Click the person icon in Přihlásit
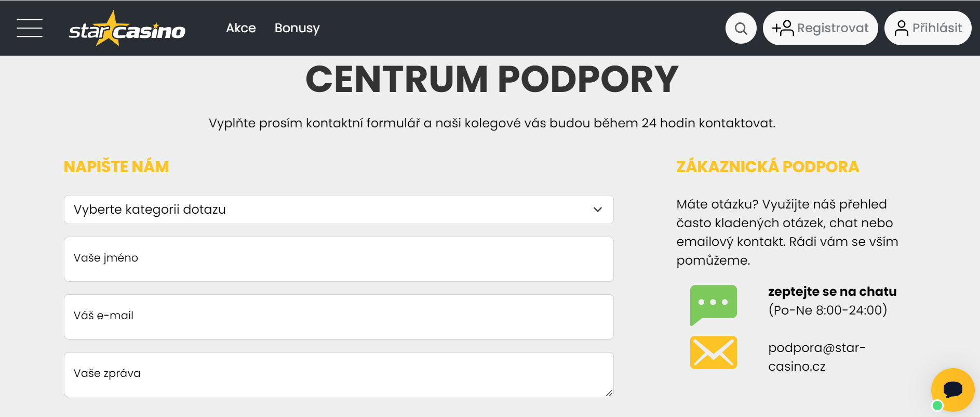 point(902,28)
